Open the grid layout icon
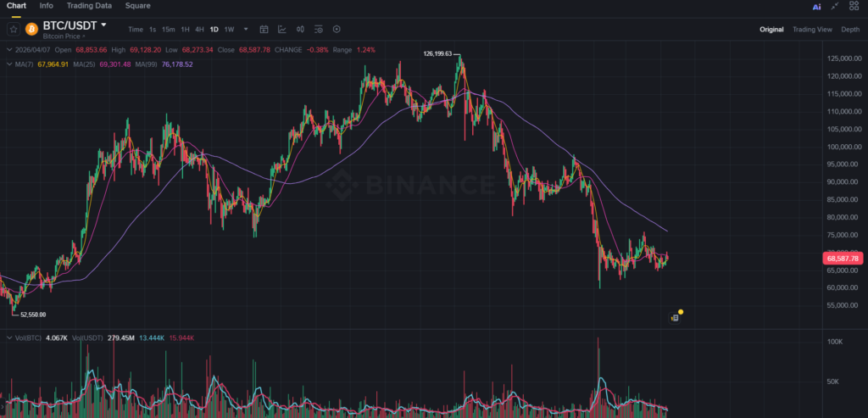868x418 pixels. pos(854,6)
